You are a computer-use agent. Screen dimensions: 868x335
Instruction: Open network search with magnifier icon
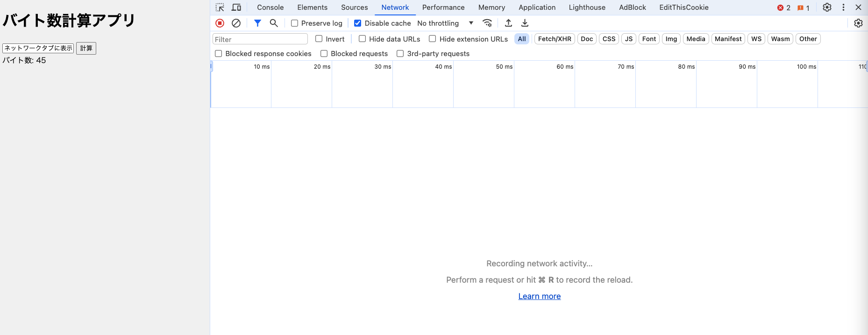coord(274,23)
